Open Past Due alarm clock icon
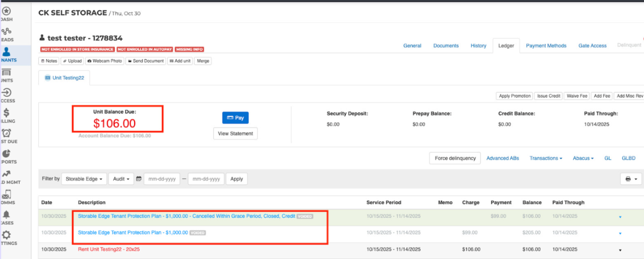This screenshot has height=259, width=644. pyautogui.click(x=6, y=133)
